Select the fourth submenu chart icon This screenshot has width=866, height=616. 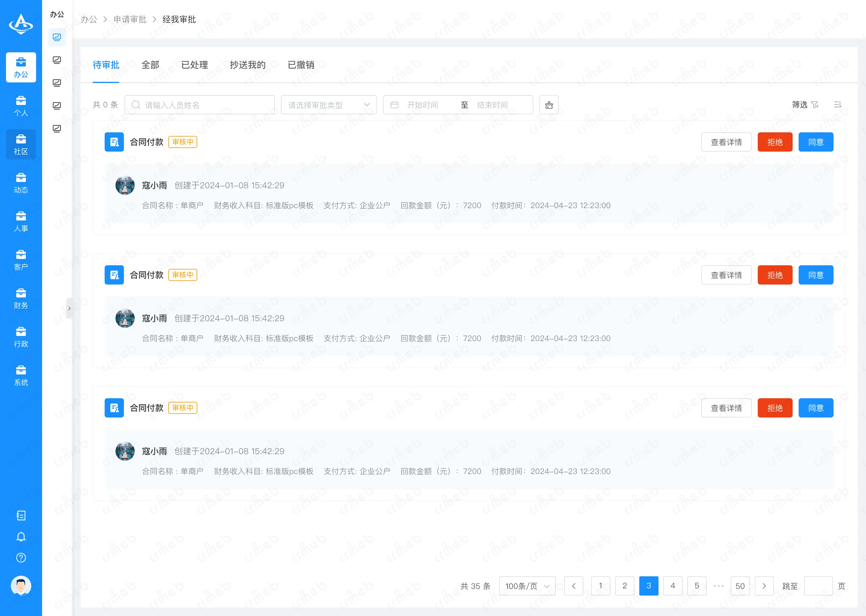(x=57, y=106)
